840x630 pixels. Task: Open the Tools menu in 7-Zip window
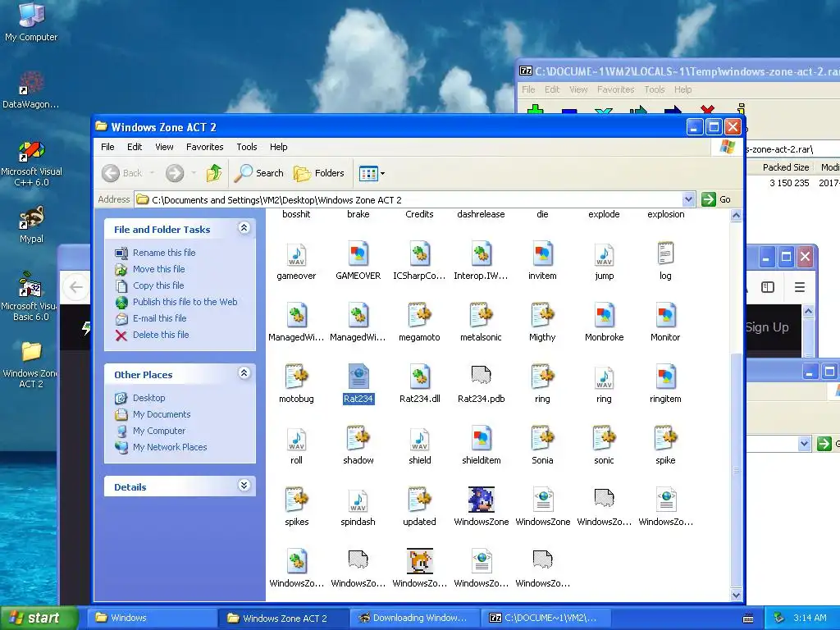pos(654,89)
